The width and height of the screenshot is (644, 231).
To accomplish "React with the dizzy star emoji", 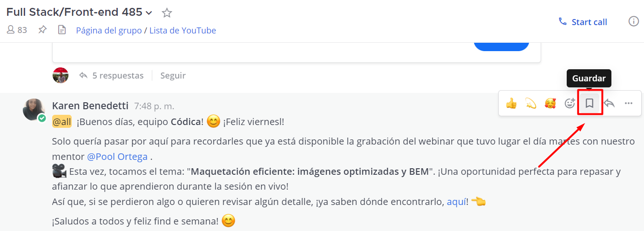I will pyautogui.click(x=531, y=103).
